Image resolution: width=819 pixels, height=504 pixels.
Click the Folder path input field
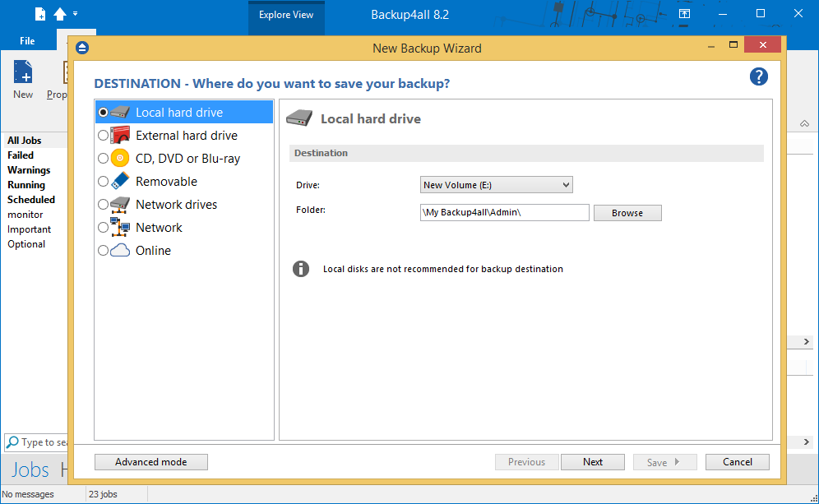[x=505, y=213]
